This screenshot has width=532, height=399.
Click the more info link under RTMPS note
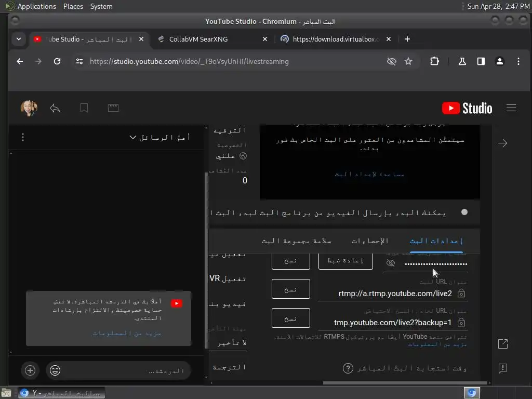[437, 344]
